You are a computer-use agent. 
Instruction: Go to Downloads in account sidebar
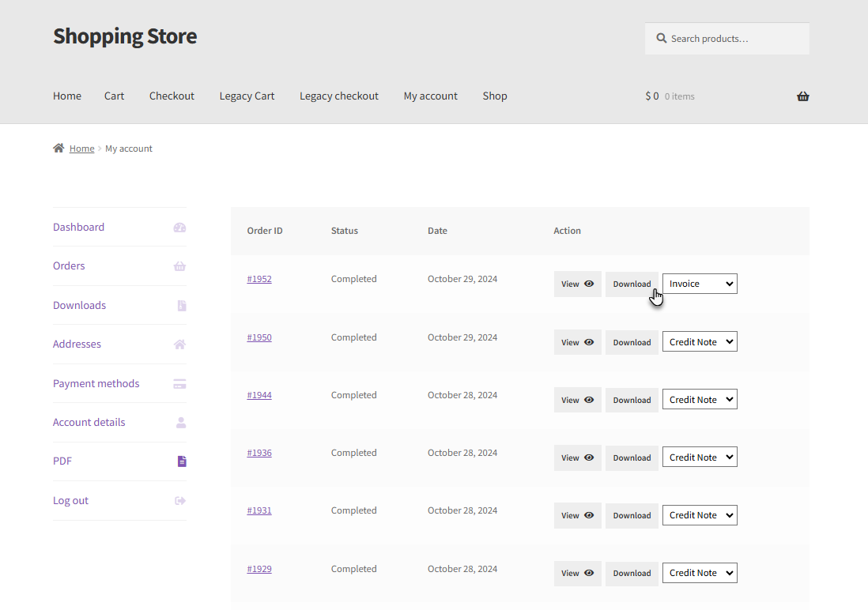(79, 305)
